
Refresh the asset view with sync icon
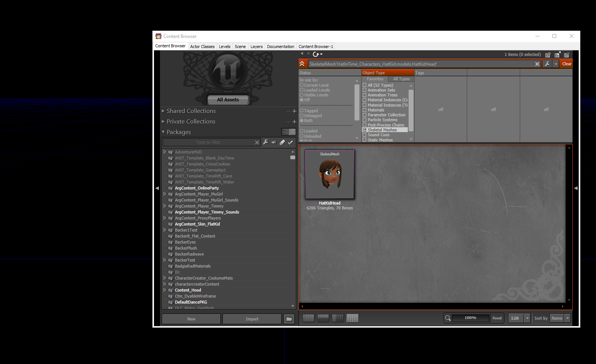316,54
